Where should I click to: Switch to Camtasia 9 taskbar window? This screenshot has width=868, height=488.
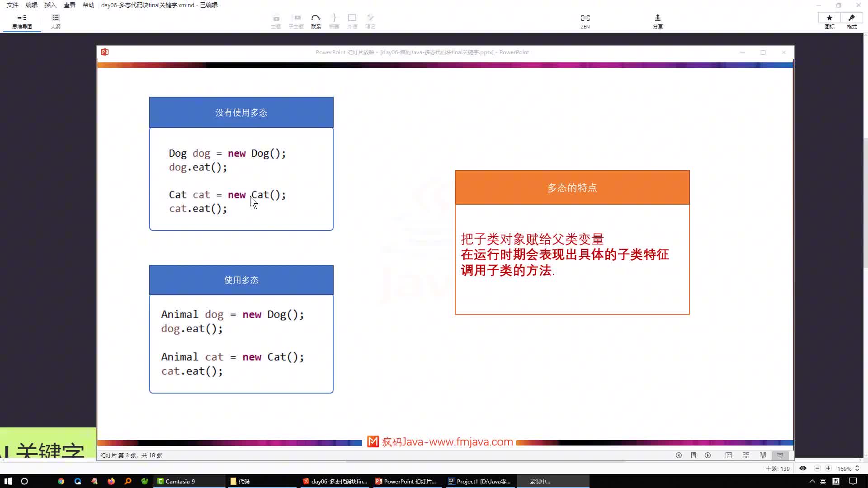[x=190, y=481]
